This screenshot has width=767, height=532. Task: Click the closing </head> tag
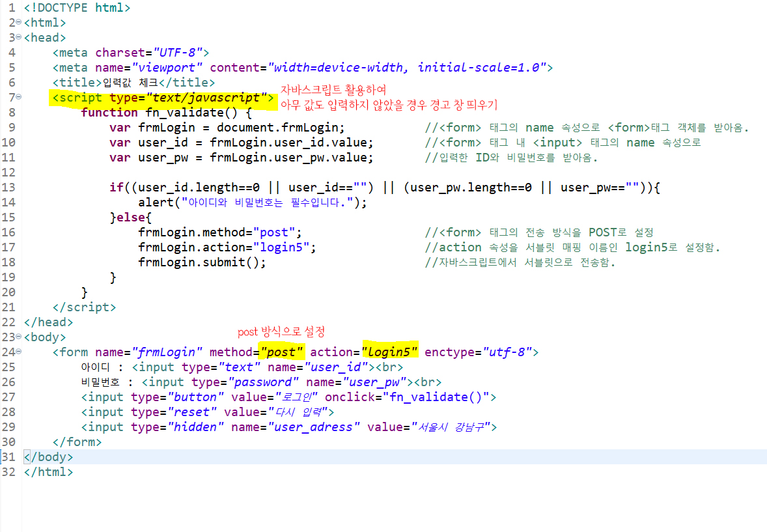(48, 322)
